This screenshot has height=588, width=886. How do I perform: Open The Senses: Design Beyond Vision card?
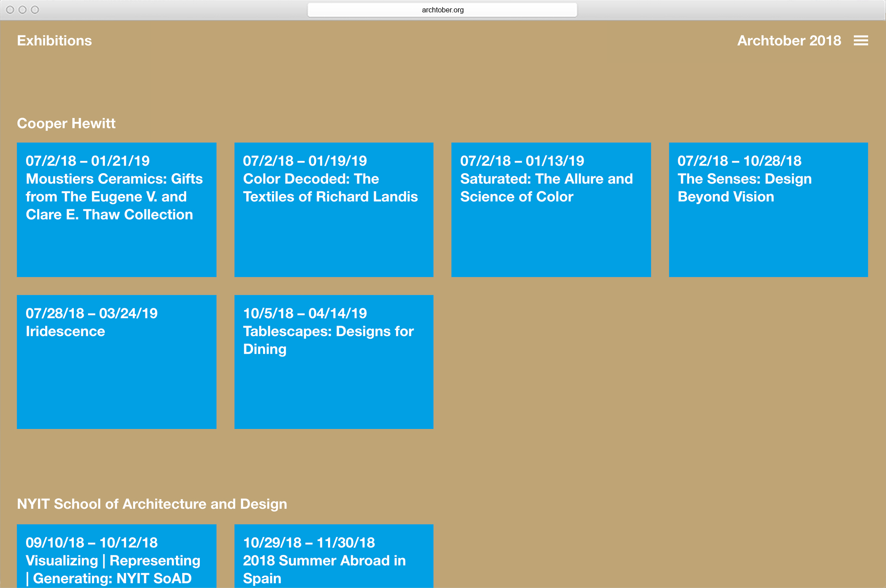pos(768,210)
